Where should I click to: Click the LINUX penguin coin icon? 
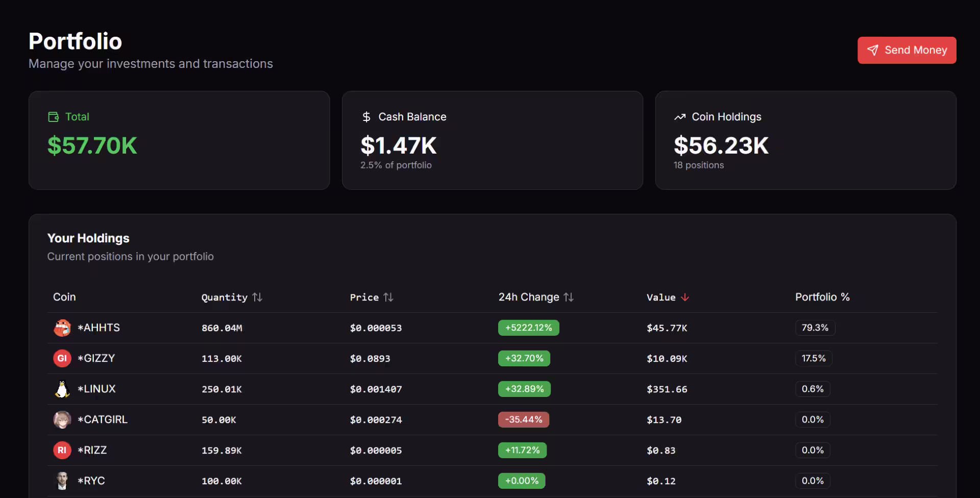tap(62, 389)
